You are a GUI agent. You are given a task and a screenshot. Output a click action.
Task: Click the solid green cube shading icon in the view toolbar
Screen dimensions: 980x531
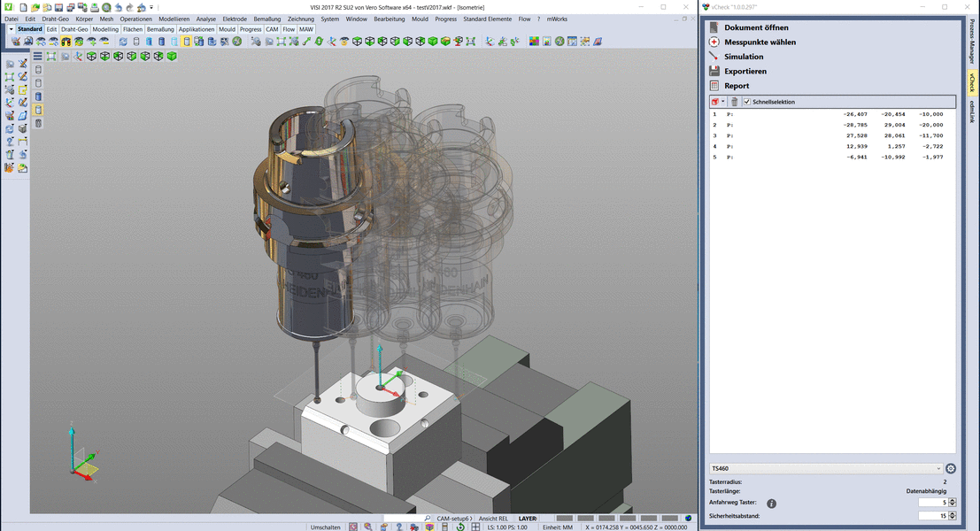[x=172, y=57]
